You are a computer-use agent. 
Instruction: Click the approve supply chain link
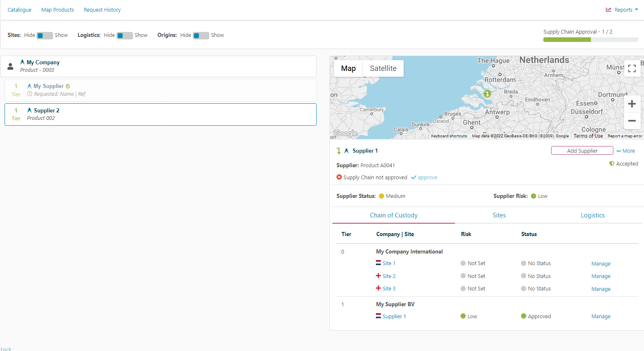(x=427, y=178)
